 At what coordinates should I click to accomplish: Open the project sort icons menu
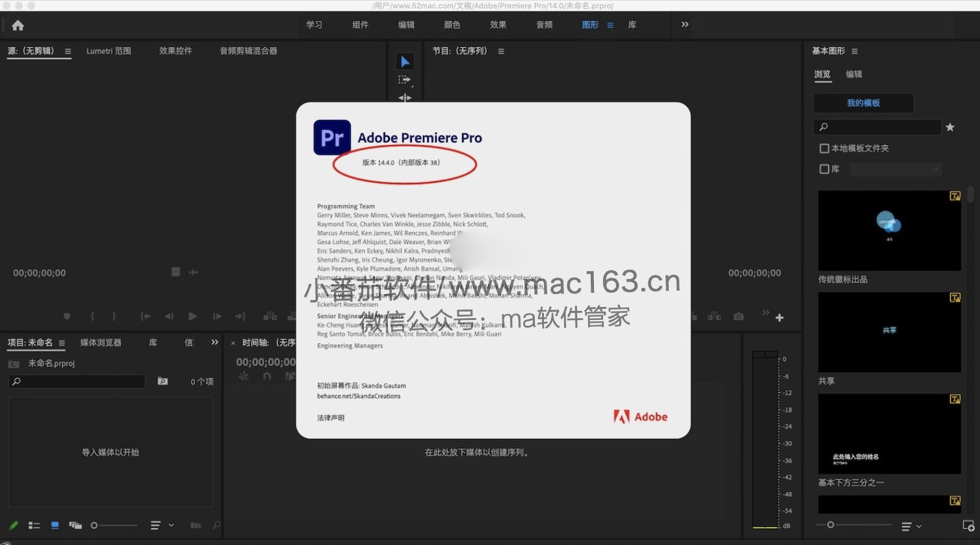click(155, 525)
